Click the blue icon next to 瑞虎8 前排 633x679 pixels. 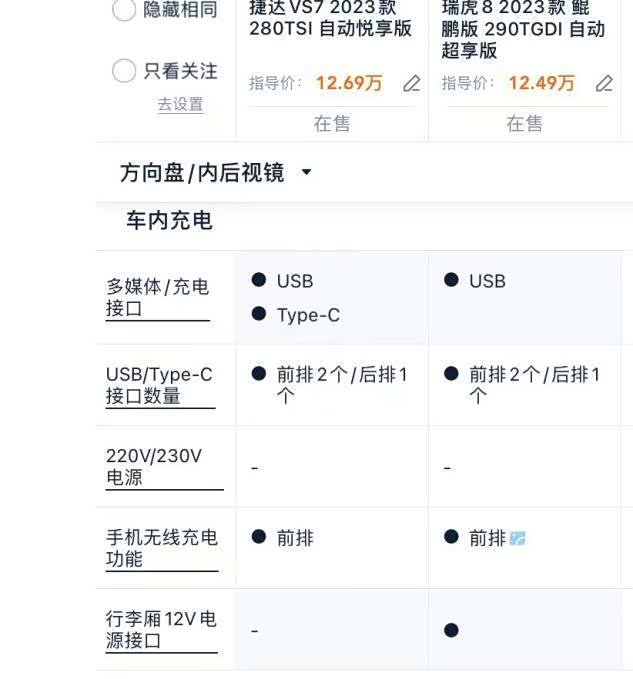point(517,539)
